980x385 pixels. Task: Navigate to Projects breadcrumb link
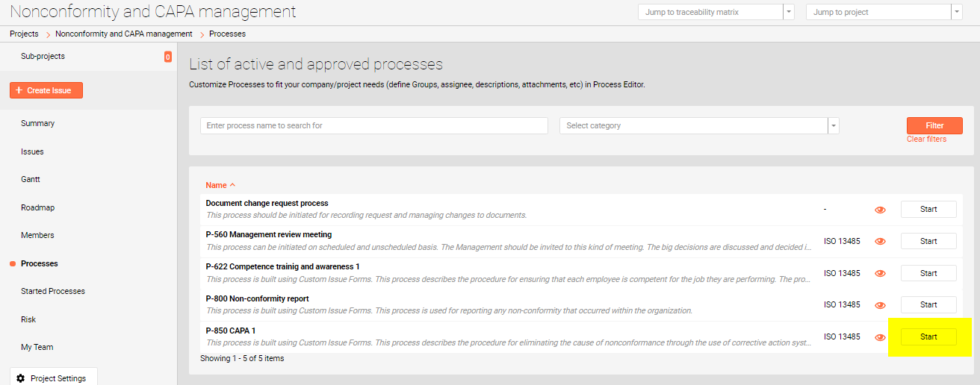tap(24, 34)
